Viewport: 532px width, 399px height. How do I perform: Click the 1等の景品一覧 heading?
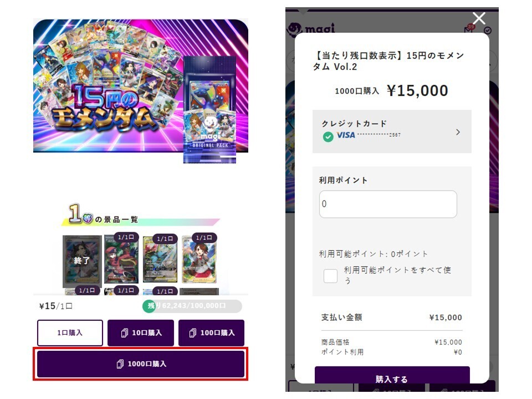click(103, 215)
